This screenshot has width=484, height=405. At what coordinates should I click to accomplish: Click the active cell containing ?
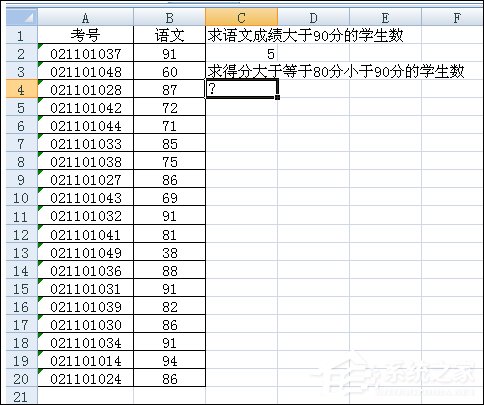pyautogui.click(x=241, y=89)
